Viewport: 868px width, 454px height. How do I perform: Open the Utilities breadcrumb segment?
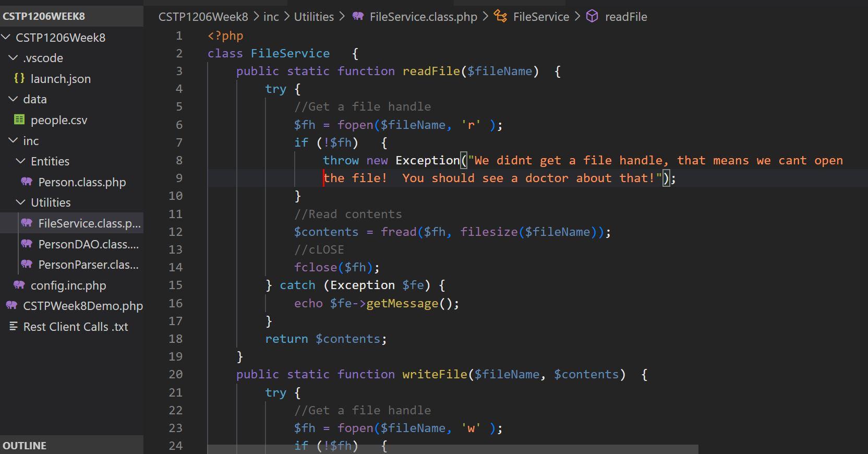[314, 17]
